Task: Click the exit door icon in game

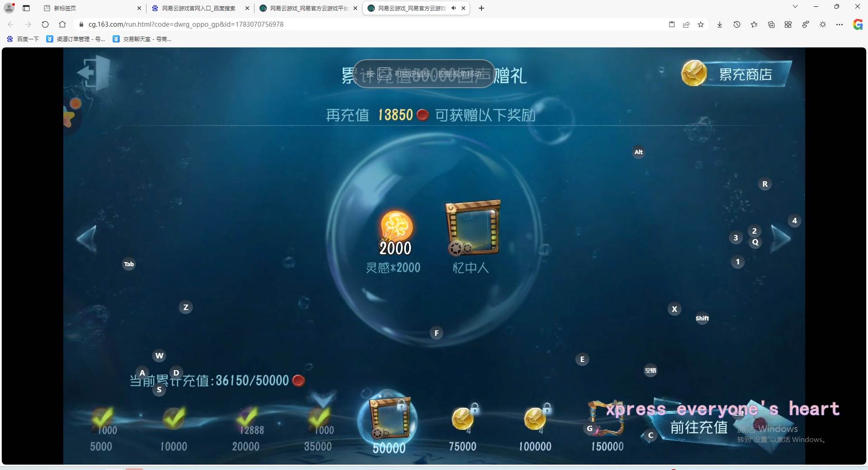Action: (94, 72)
